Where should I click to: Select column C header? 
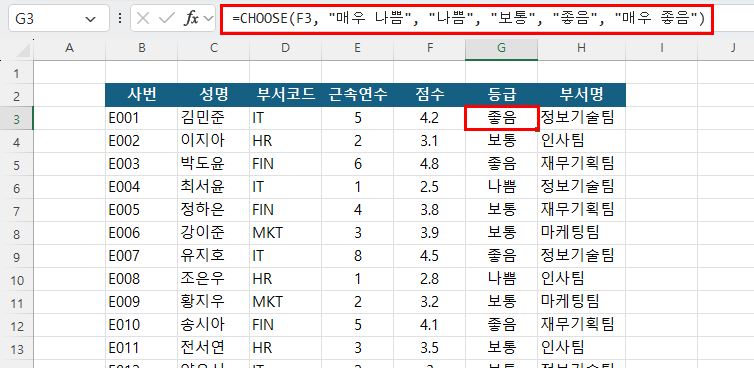click(x=214, y=48)
